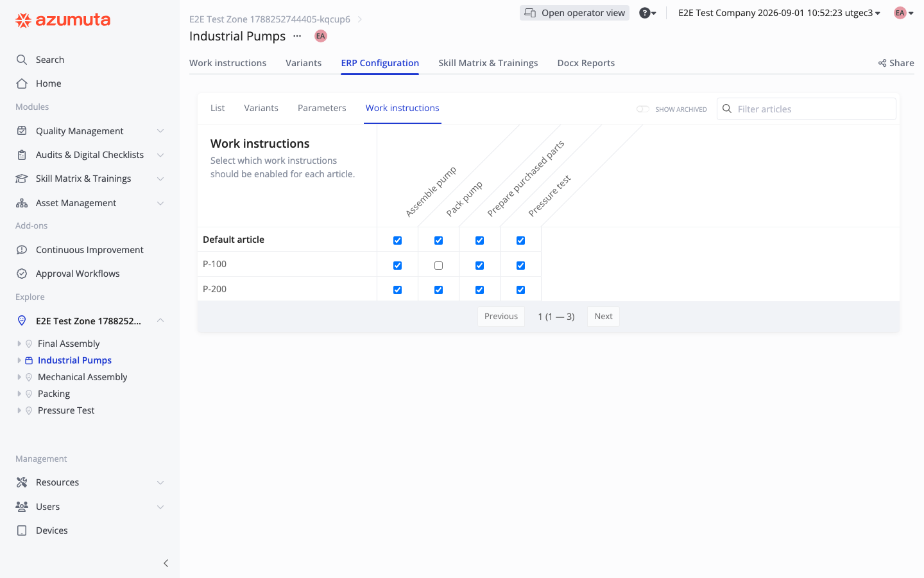Collapse the sidebar with the left arrow
The height and width of the screenshot is (578, 924).
(x=166, y=563)
